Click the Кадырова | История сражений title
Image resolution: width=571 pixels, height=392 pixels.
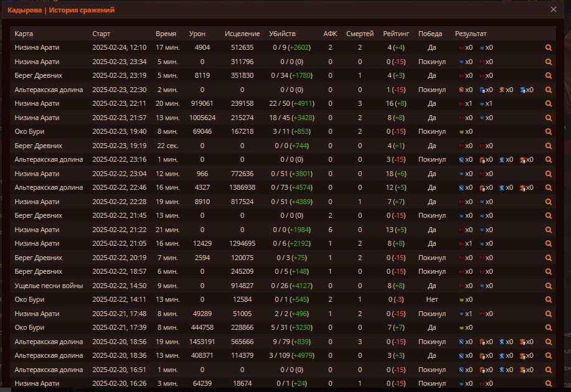point(61,10)
